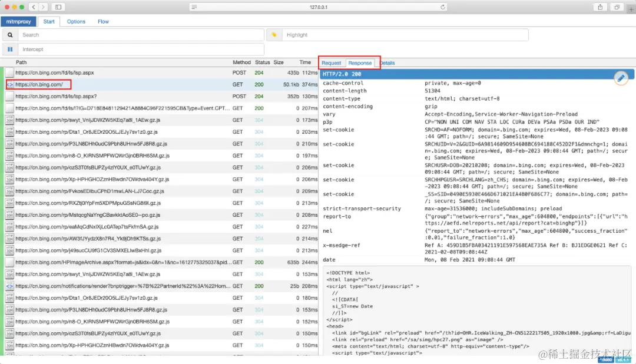
Task: Click 304 icon of swyt_VnljJDWZW5KEq7a8l 173ms row
Action: 10,120
